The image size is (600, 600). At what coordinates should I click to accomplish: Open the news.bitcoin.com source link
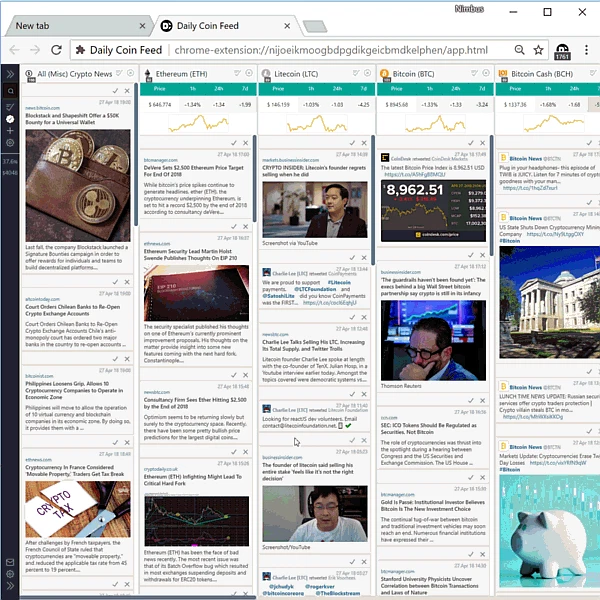coord(42,108)
